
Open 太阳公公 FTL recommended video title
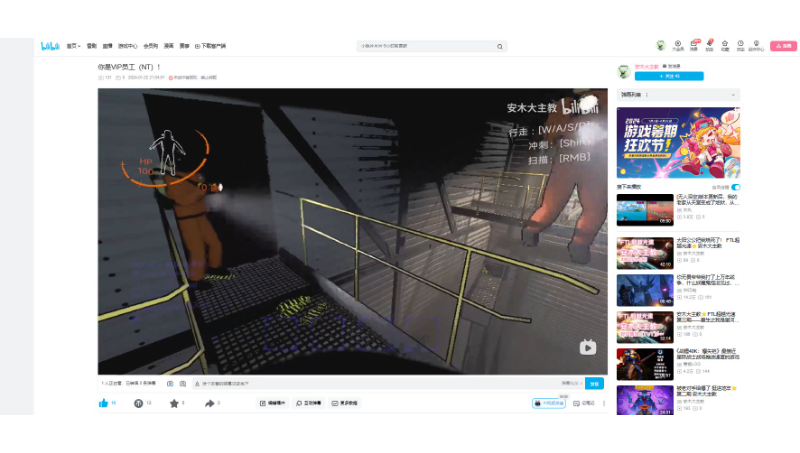(x=708, y=242)
